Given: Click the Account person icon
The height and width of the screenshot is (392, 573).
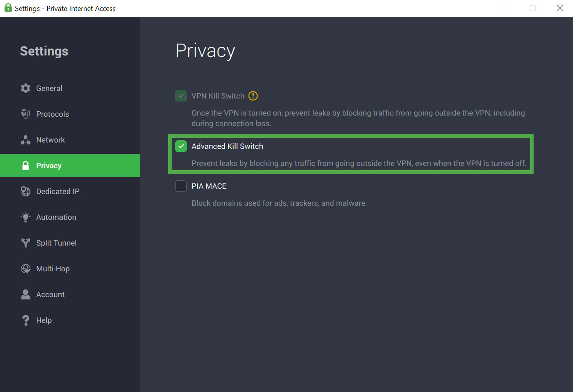Looking at the screenshot, I should point(25,294).
